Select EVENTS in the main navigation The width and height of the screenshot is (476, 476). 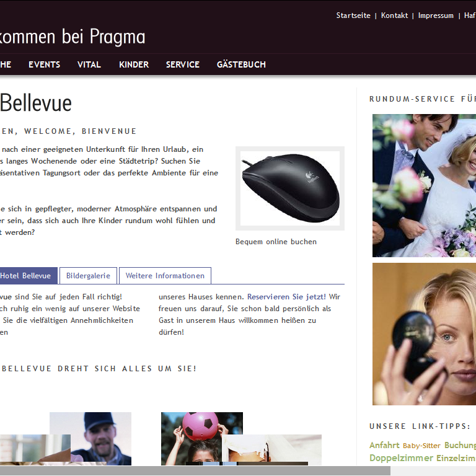pyautogui.click(x=45, y=64)
